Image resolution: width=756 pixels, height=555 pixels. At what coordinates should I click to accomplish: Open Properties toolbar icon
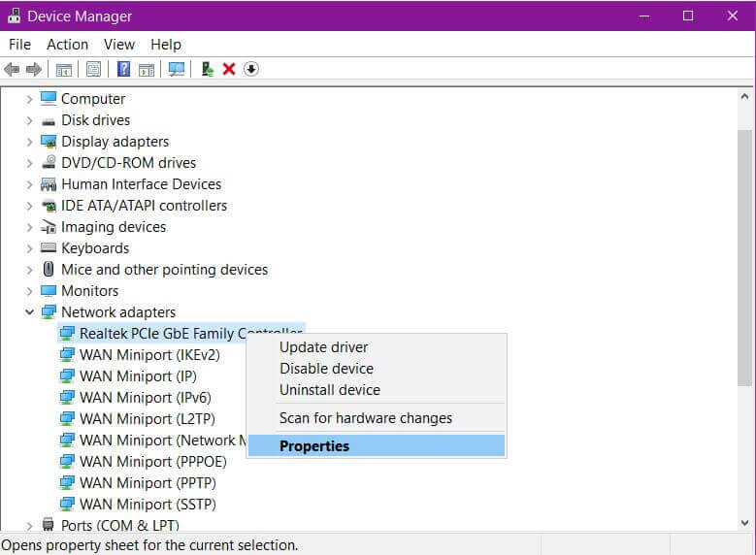click(93, 70)
